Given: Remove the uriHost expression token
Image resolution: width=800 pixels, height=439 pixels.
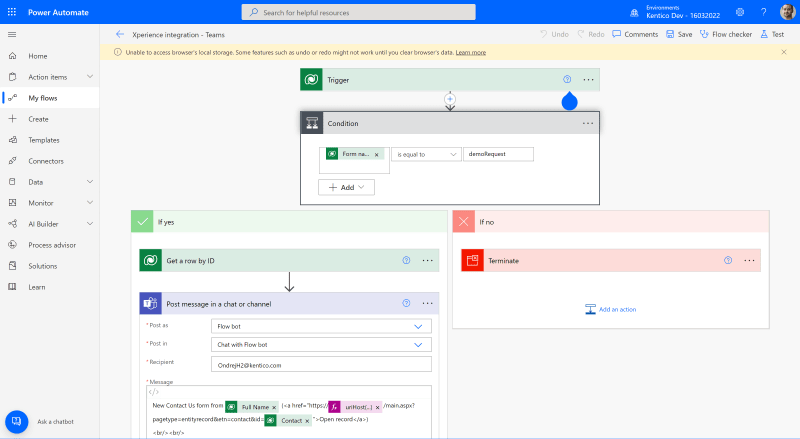Looking at the screenshot, I should pyautogui.click(x=378, y=407).
